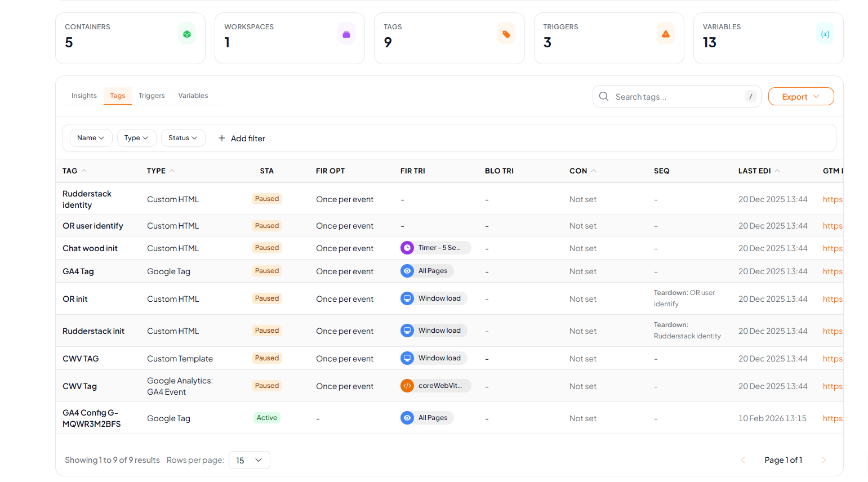Click Teardown: Rudderstack identity sequence cell
The height and width of the screenshot is (482, 868).
[x=687, y=331]
